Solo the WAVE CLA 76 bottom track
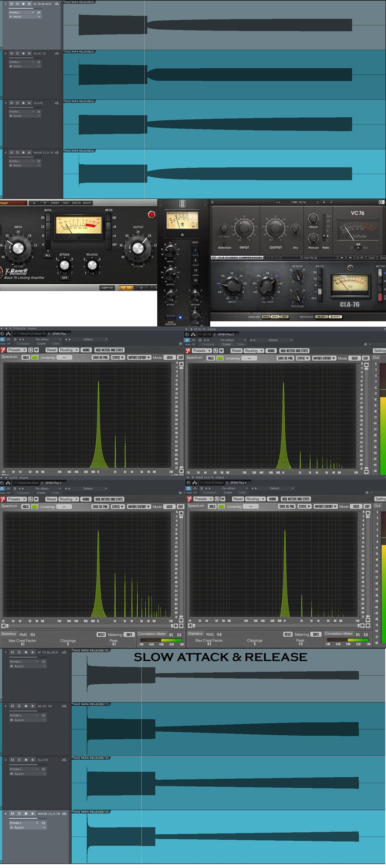 click(x=19, y=813)
